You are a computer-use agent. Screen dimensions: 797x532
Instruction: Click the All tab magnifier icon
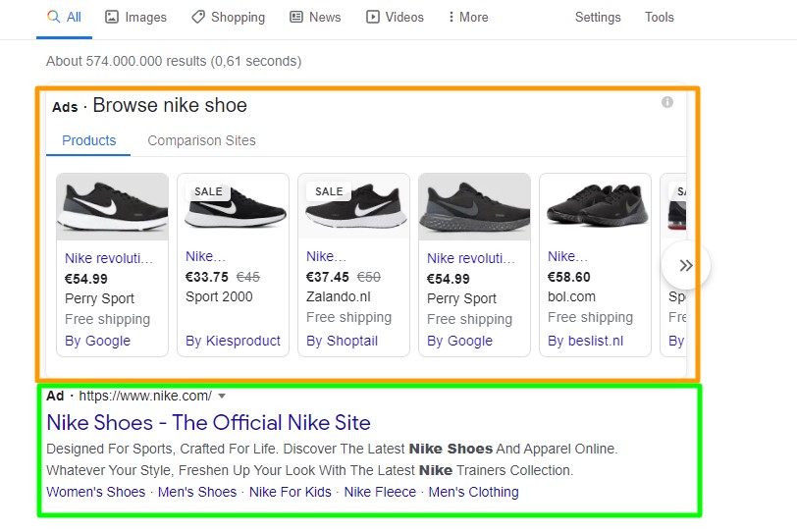click(x=54, y=17)
